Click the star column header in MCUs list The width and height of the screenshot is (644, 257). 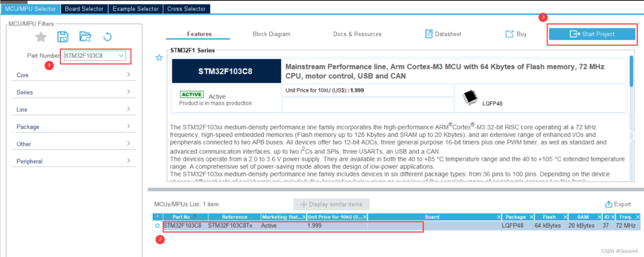tap(157, 217)
